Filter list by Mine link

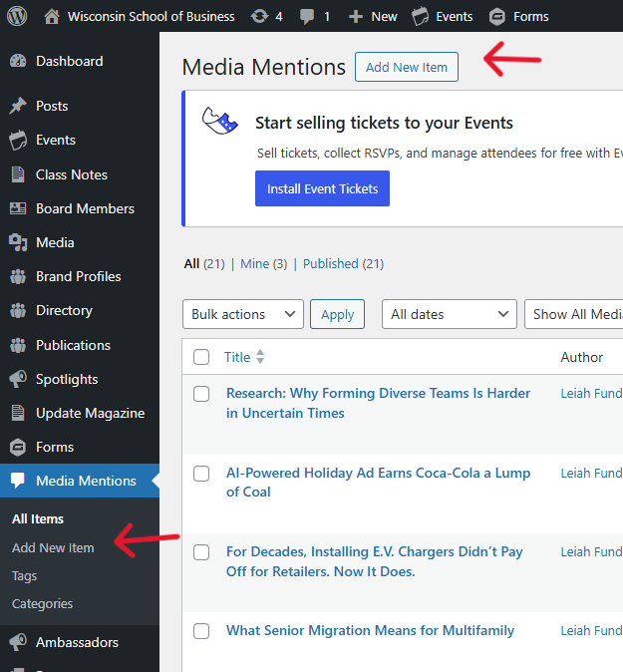tap(255, 263)
